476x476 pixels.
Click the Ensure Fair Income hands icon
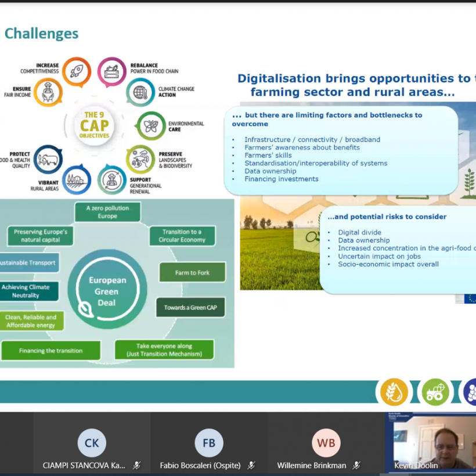click(x=48, y=92)
